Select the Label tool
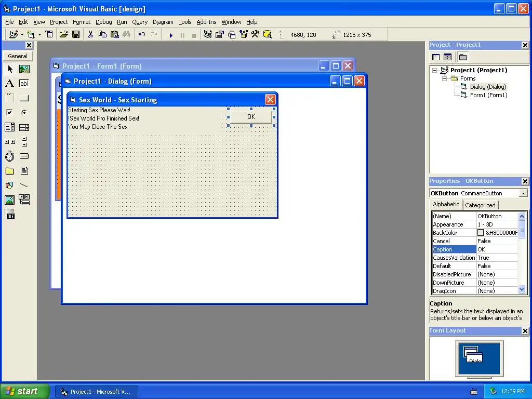The image size is (532, 399). [10, 84]
